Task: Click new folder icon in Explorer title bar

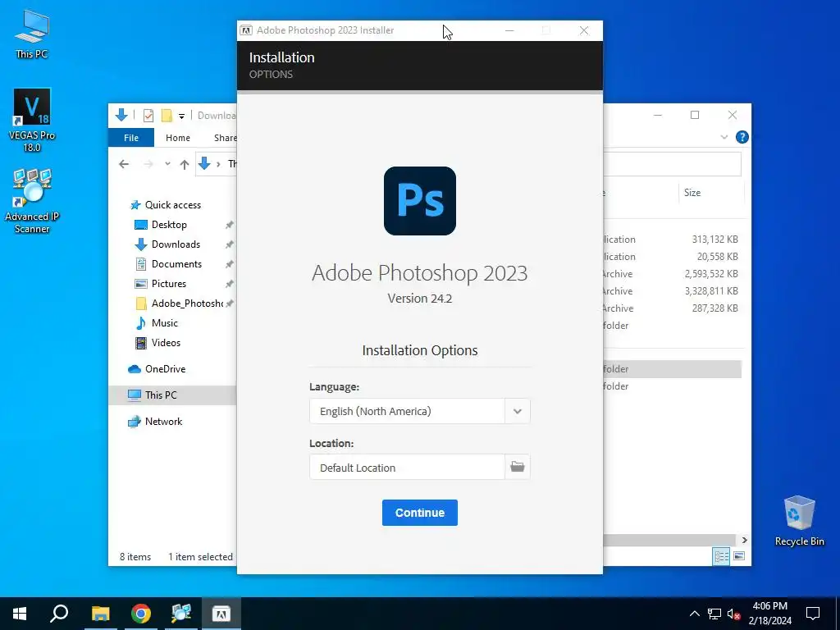Action: [167, 115]
